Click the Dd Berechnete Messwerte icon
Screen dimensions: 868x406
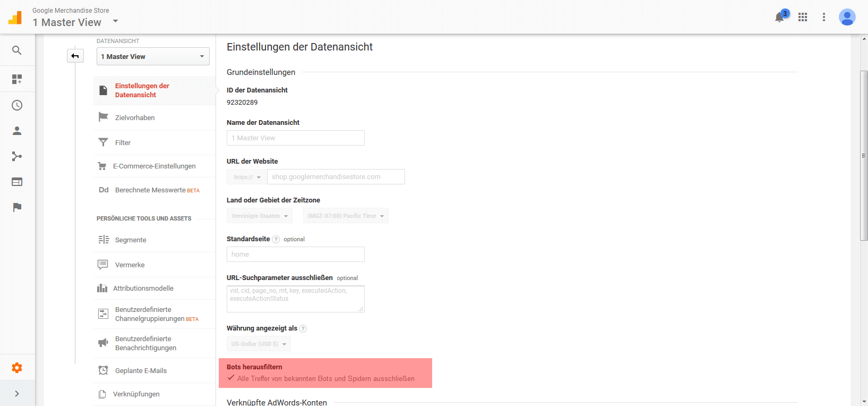coord(104,190)
